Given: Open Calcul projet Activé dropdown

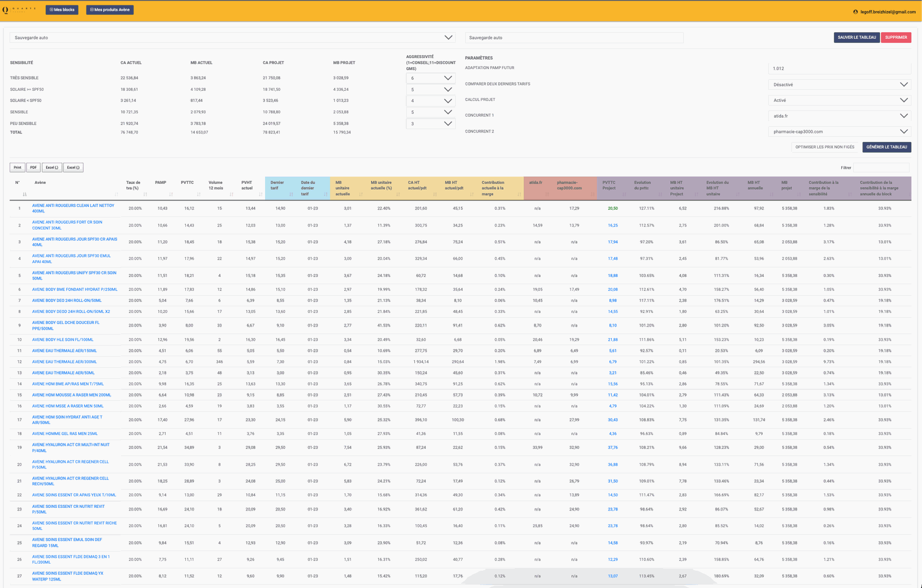Looking at the screenshot, I should pos(839,100).
